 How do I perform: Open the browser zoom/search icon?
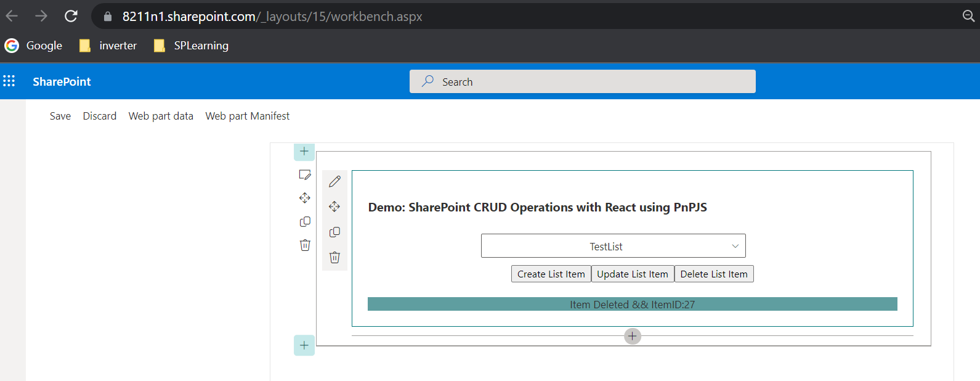click(969, 16)
